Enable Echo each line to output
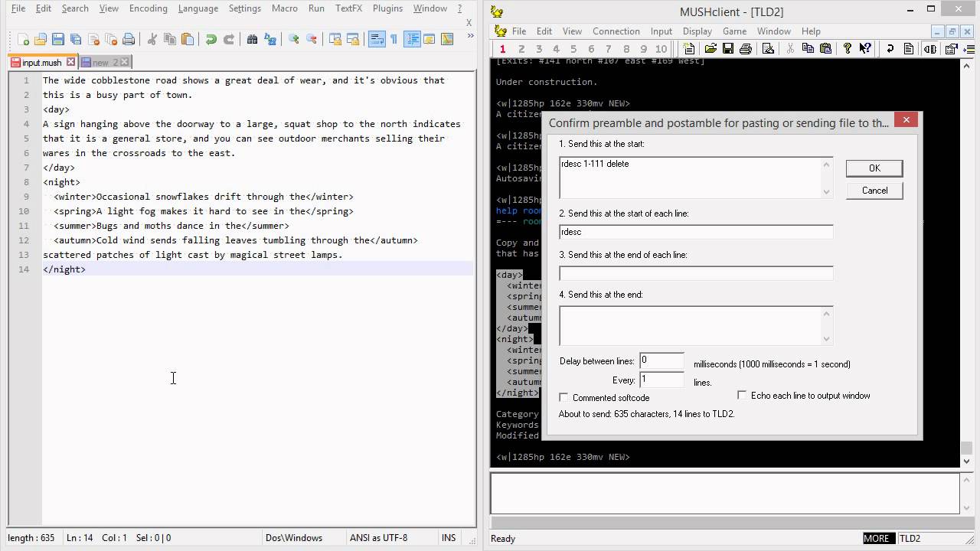The width and height of the screenshot is (980, 551). coord(742,396)
